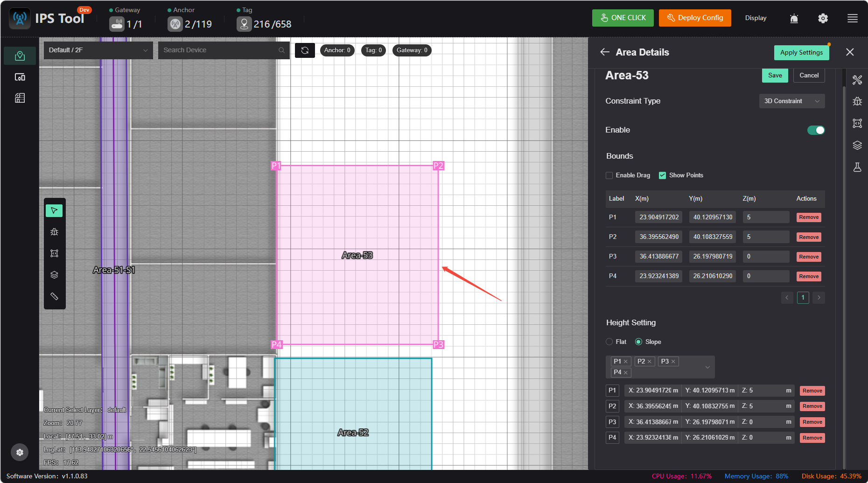Open the layers tool in map toolbar
This screenshot has width=868, height=483.
[x=54, y=275]
